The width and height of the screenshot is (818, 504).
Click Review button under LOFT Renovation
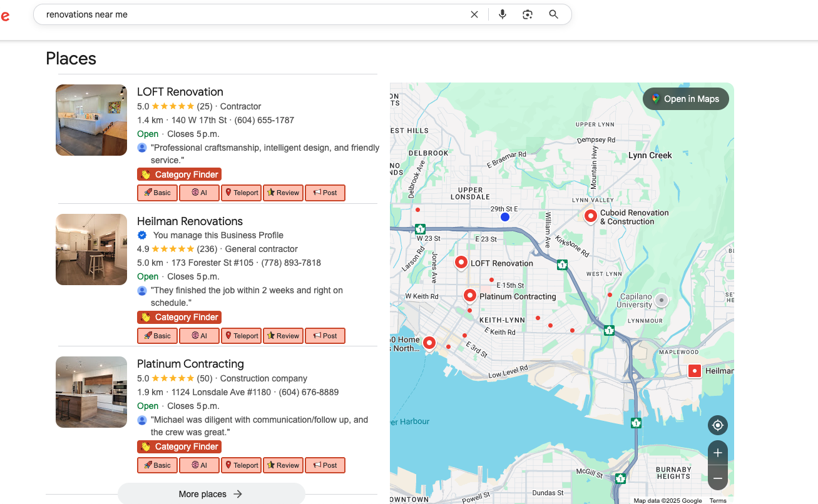(283, 193)
